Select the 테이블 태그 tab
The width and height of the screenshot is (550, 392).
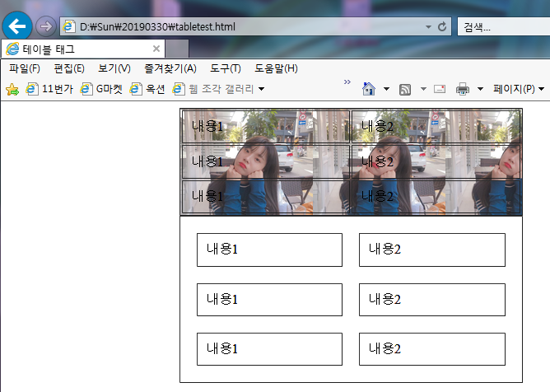(x=83, y=49)
